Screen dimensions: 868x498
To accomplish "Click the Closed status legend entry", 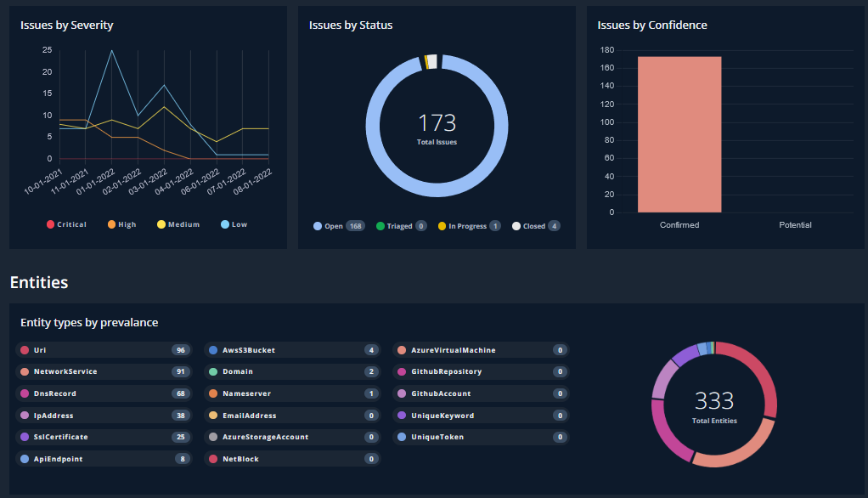I will 534,226.
